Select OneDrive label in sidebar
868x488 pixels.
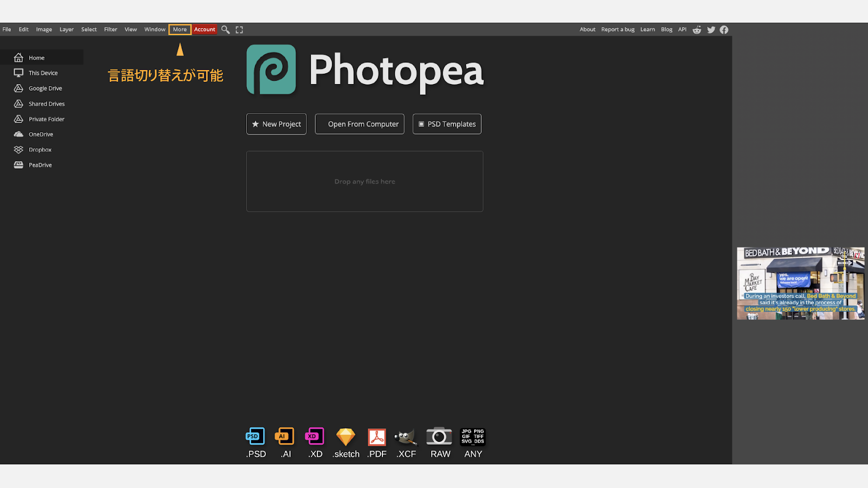click(x=41, y=134)
